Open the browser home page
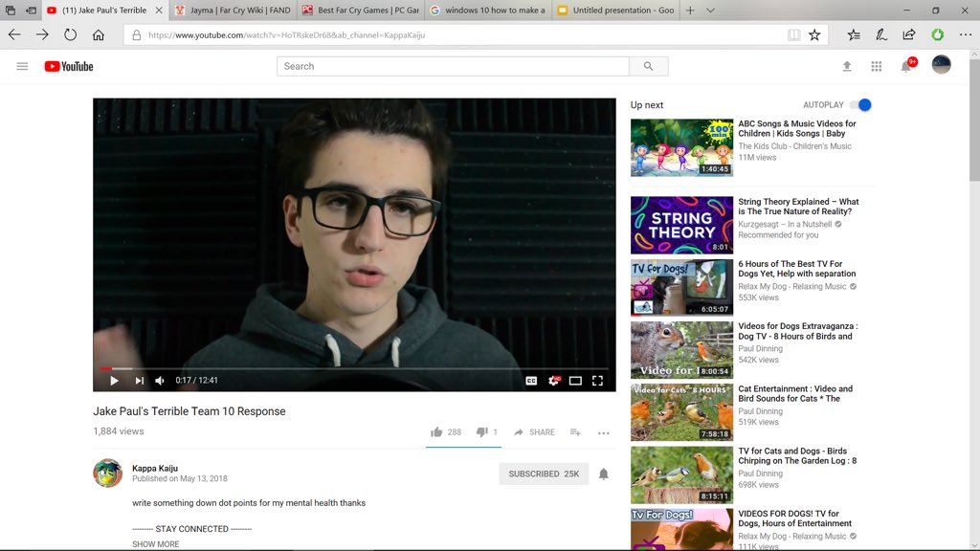This screenshot has height=551, width=980. [x=99, y=35]
